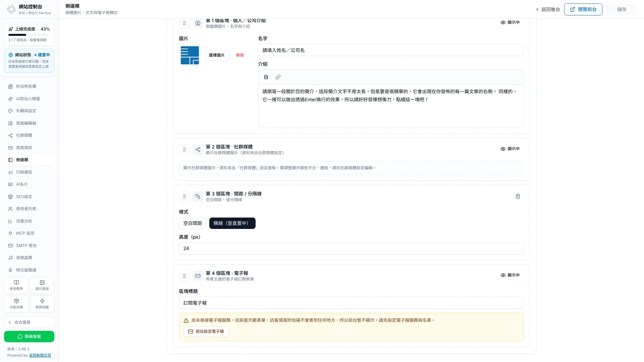Open the 言回有限公司 link

[x=40, y=356]
